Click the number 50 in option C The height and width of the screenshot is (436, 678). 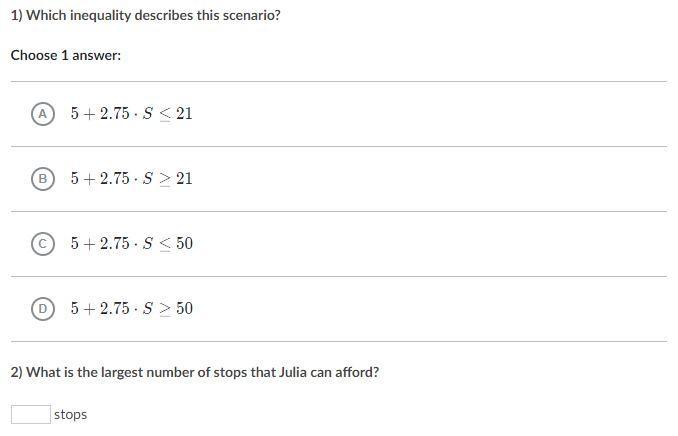click(185, 243)
